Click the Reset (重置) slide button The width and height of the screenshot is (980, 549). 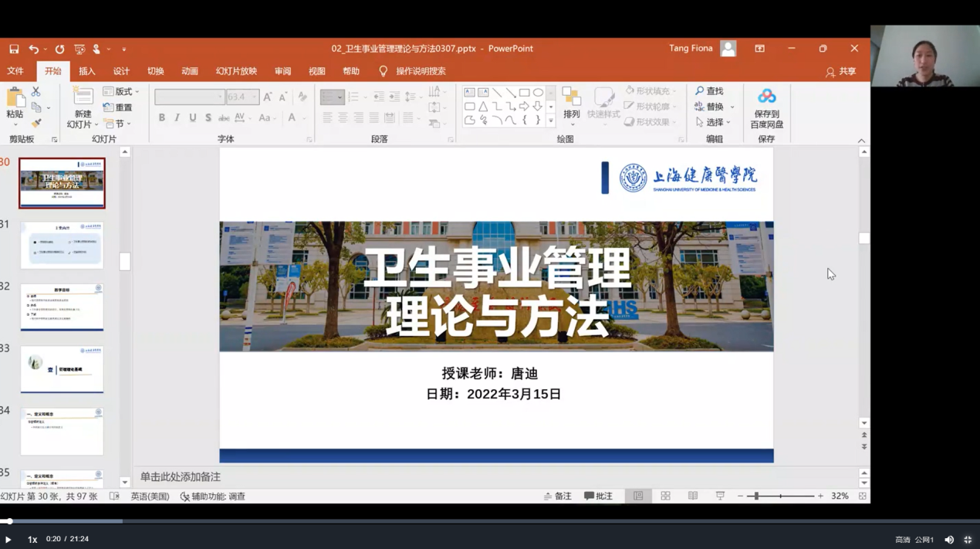pos(118,107)
